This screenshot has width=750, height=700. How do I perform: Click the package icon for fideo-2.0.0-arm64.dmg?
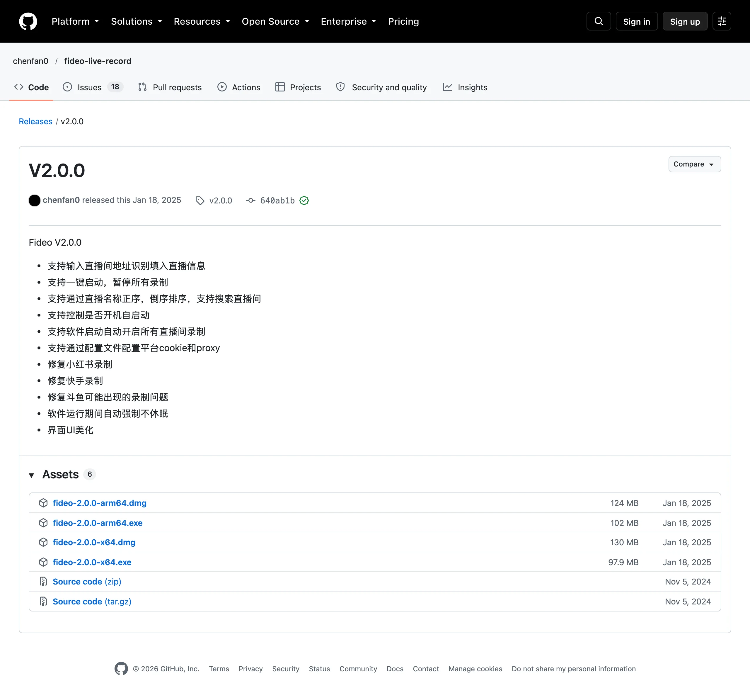tap(43, 502)
